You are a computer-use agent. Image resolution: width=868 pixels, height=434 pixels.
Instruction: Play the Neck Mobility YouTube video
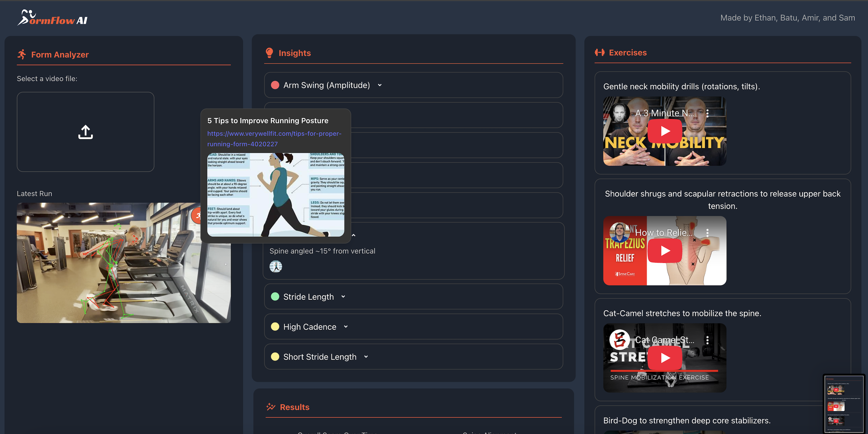pos(665,131)
